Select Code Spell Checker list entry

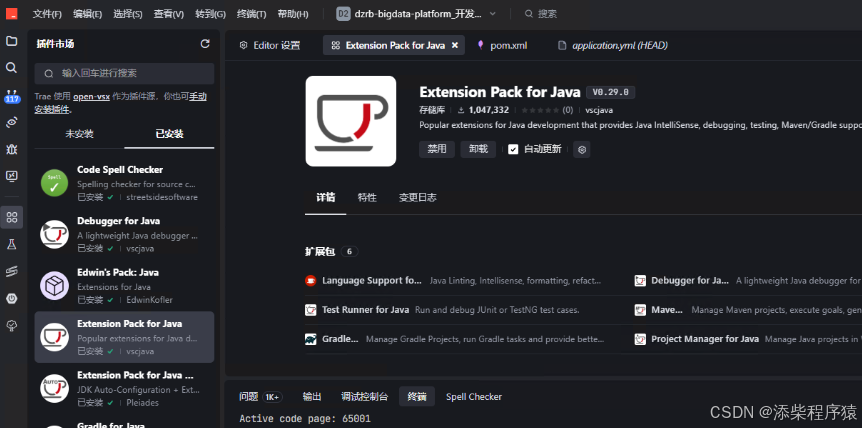coord(124,183)
